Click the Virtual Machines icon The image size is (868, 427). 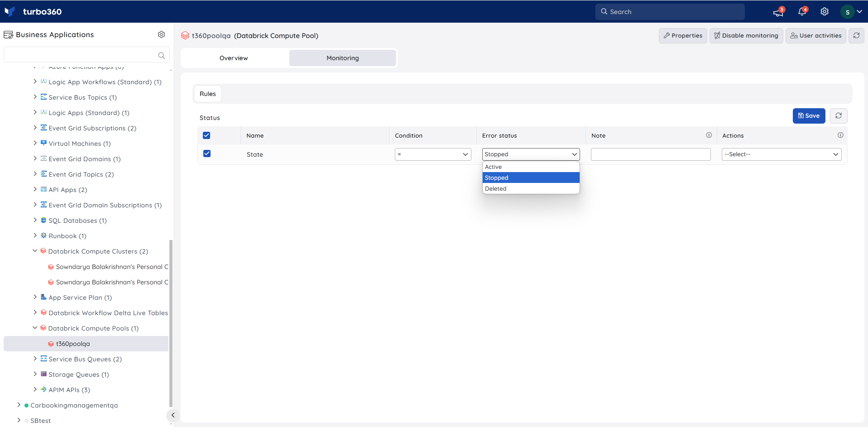pyautogui.click(x=44, y=143)
